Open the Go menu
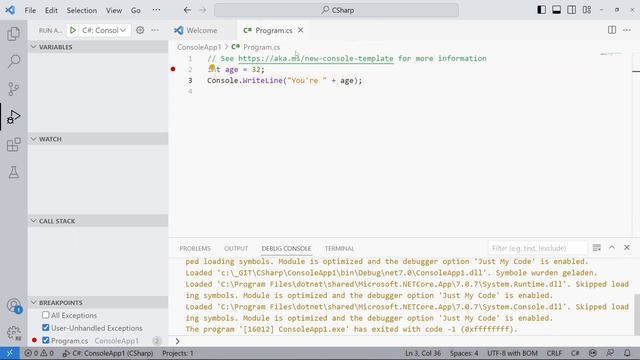640x360 pixels. [x=136, y=10]
